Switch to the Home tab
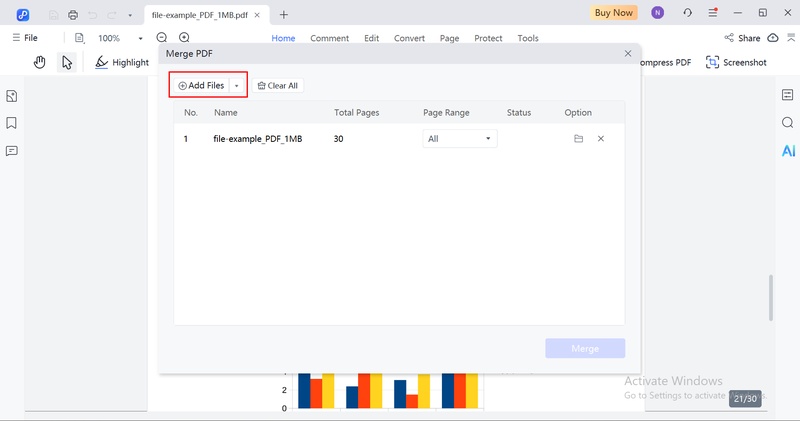 283,38
